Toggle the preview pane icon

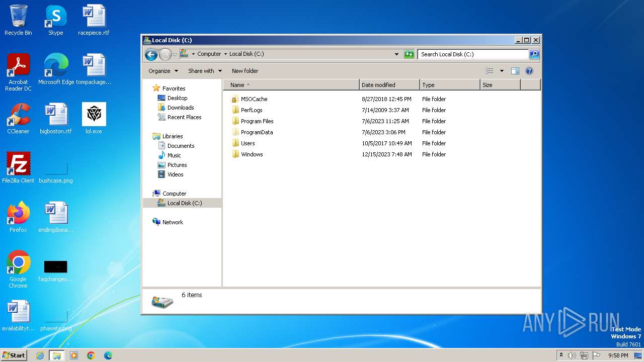(515, 71)
